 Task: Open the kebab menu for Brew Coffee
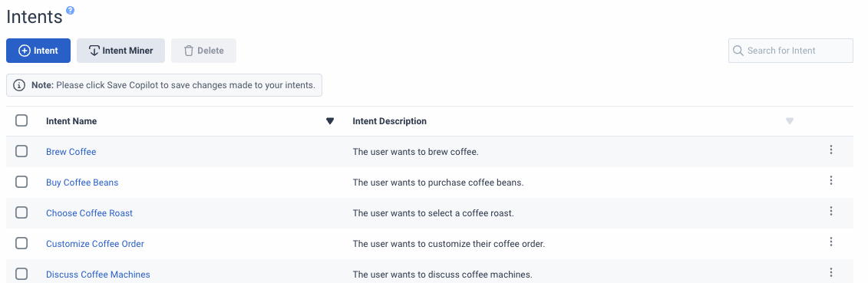click(831, 150)
